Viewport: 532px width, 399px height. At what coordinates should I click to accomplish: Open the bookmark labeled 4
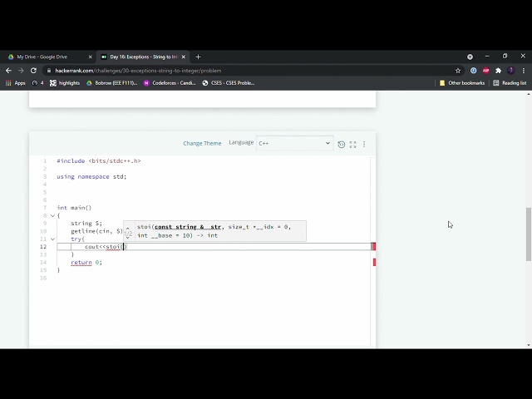[37, 83]
